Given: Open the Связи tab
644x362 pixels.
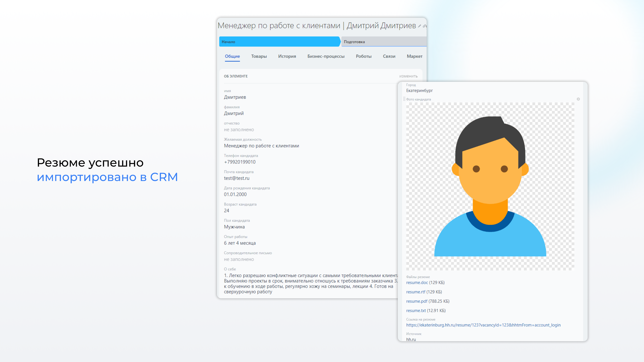Looking at the screenshot, I should tap(389, 56).
